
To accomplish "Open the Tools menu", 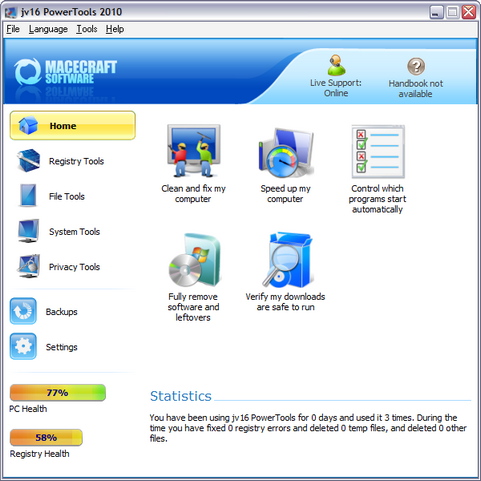I will (x=87, y=29).
